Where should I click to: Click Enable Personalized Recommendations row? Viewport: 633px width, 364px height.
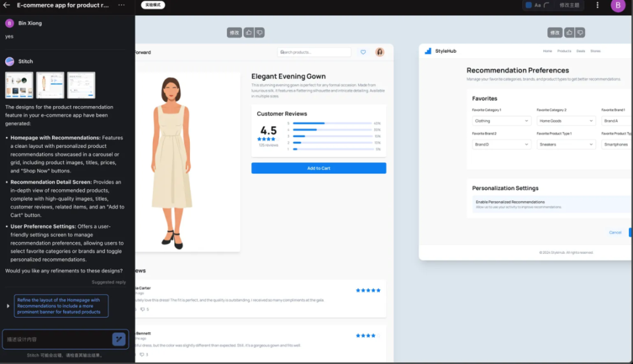pos(551,204)
